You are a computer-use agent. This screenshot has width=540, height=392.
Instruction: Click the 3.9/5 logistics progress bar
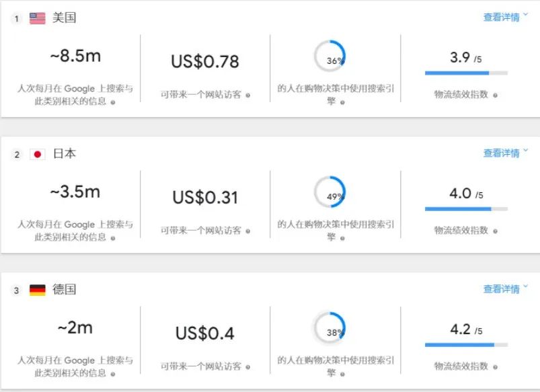coord(466,73)
